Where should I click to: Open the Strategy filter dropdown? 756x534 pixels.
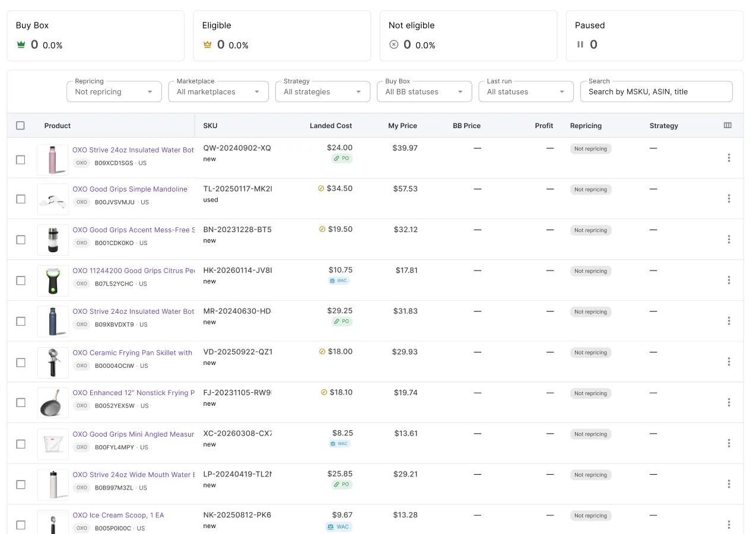click(323, 91)
